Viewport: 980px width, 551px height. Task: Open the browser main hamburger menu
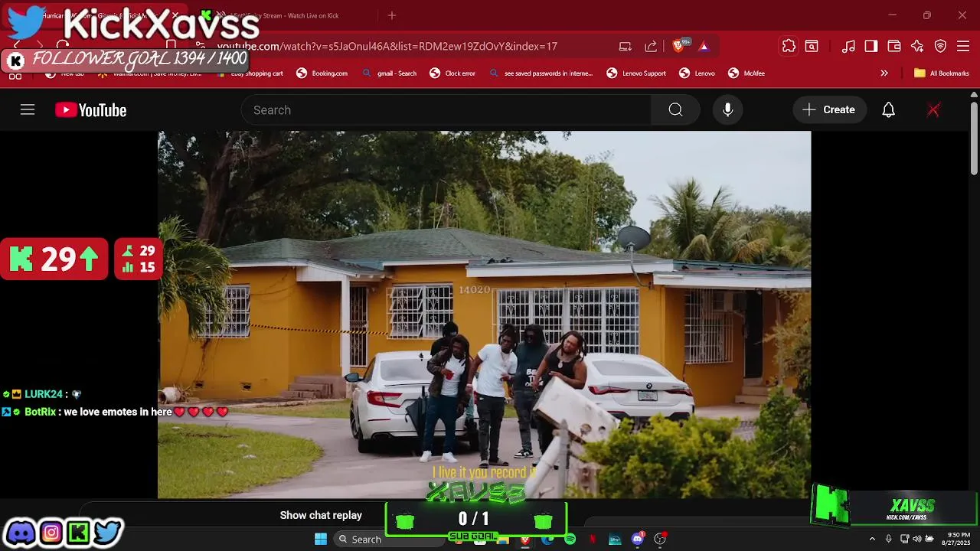coord(963,46)
